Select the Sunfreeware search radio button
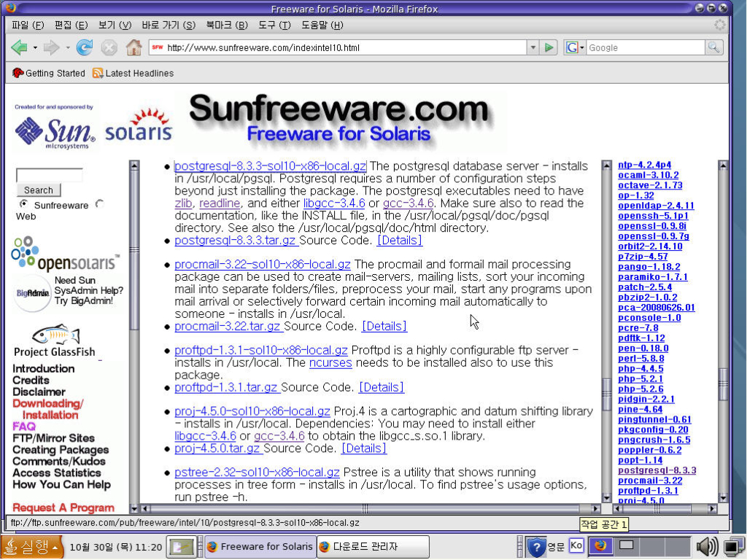Image resolution: width=747 pixels, height=560 pixels. click(23, 204)
